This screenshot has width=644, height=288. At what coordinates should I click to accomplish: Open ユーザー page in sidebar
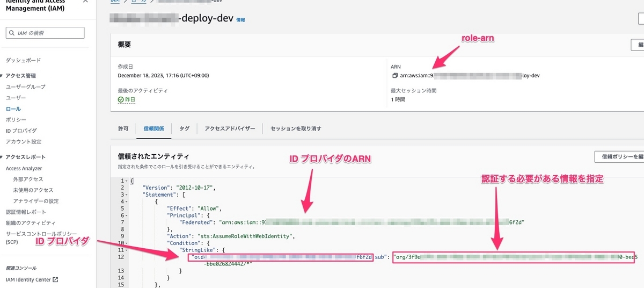[16, 98]
